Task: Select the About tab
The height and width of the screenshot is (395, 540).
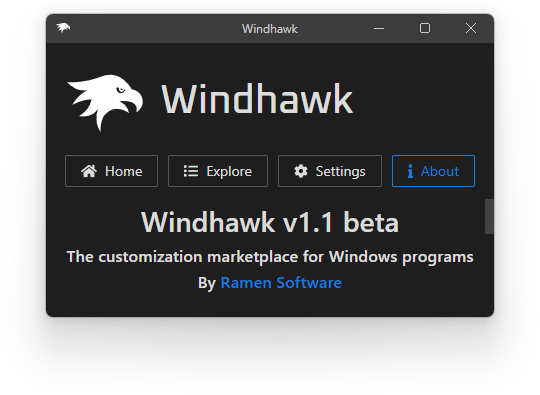Action: (433, 171)
